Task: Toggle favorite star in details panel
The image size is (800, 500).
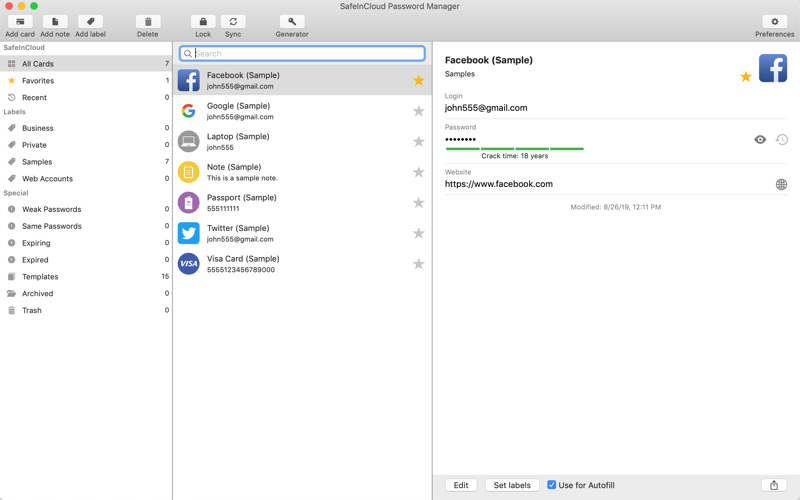Action: (x=746, y=77)
